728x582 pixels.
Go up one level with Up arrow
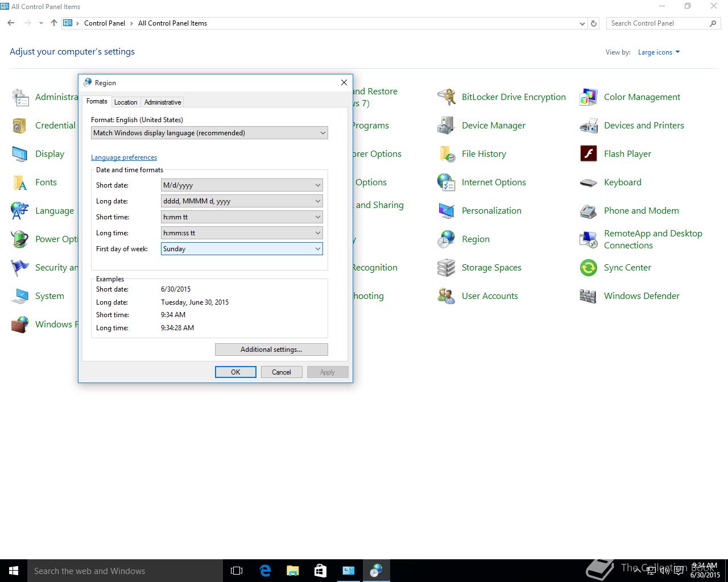(54, 23)
